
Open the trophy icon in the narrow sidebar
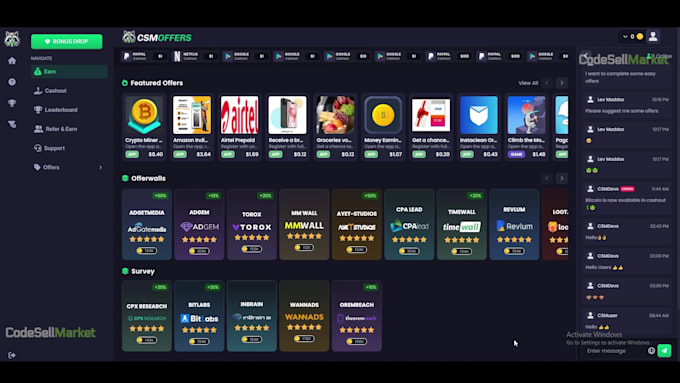tap(12, 103)
